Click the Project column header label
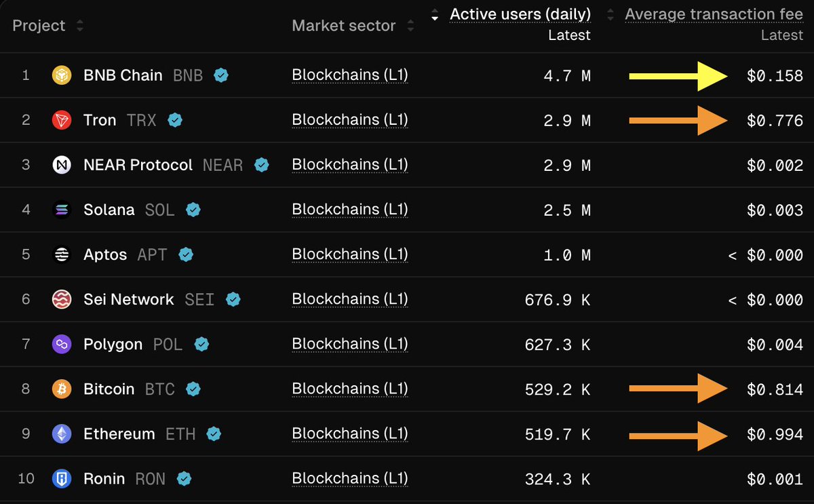Screen dimensions: 814x504 pos(39,26)
